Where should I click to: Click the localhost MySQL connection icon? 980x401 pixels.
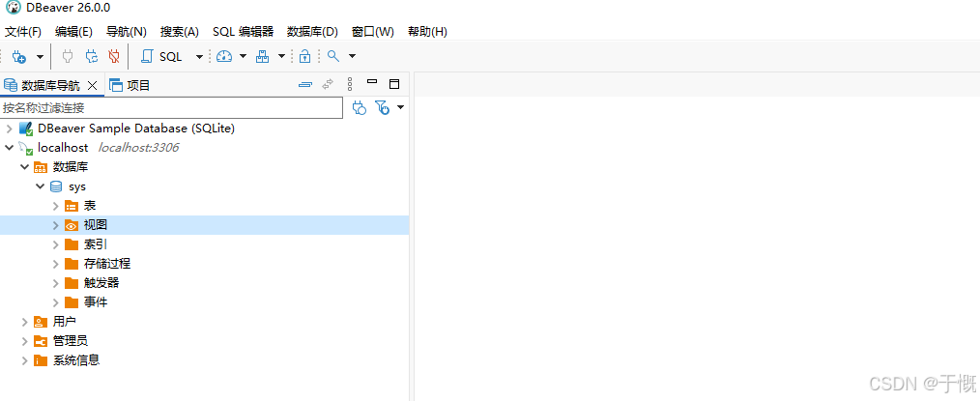pyautogui.click(x=26, y=148)
